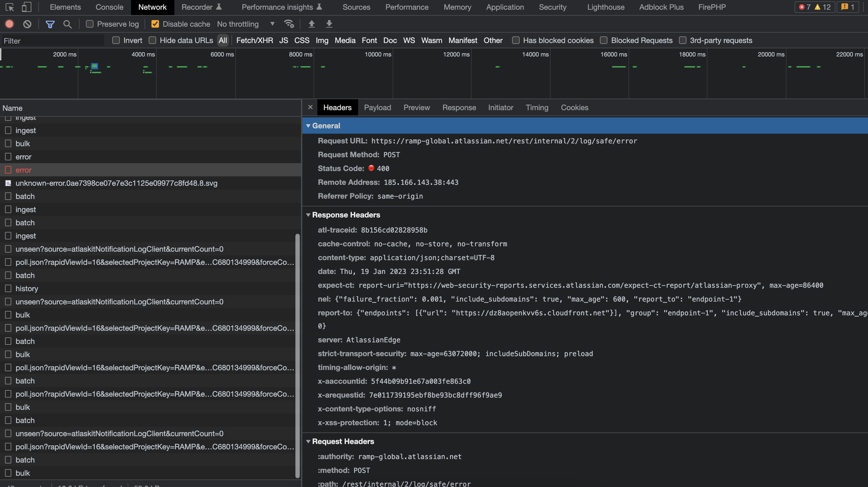The height and width of the screenshot is (487, 868).
Task: Click the inspect element picker icon
Action: (x=10, y=7)
